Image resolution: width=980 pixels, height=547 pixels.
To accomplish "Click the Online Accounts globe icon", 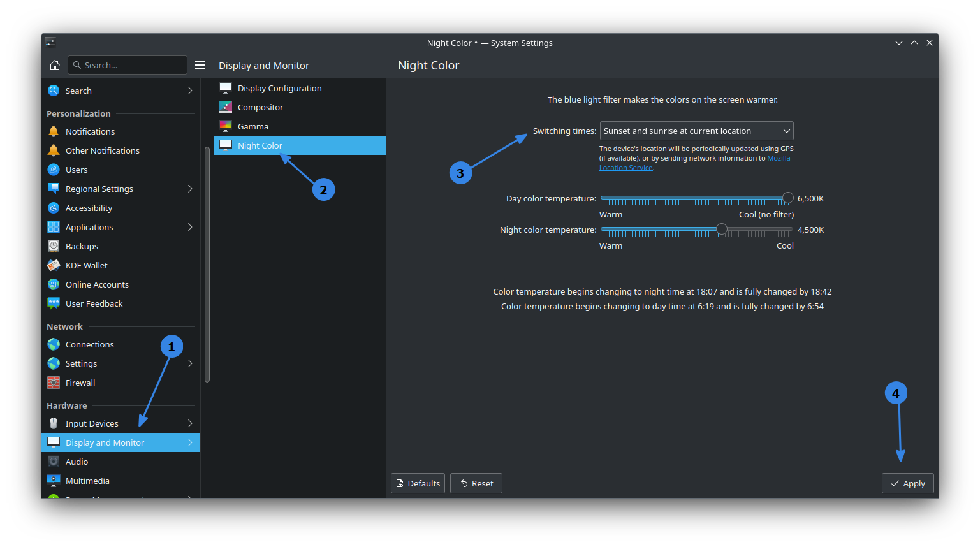I will pos(54,284).
